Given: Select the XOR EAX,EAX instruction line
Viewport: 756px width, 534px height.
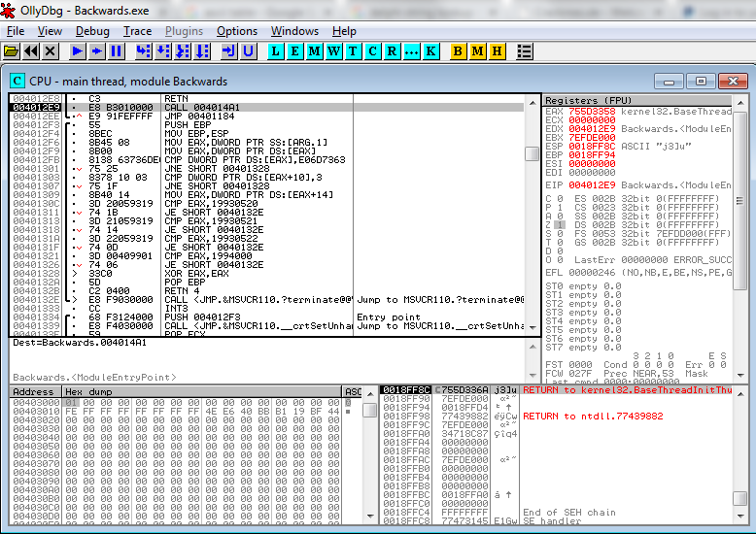Looking at the screenshot, I should pos(266,273).
